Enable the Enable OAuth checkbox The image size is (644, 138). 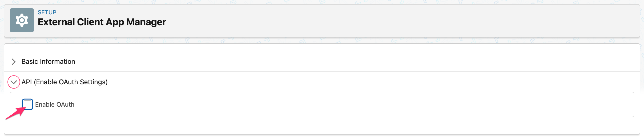coord(27,104)
